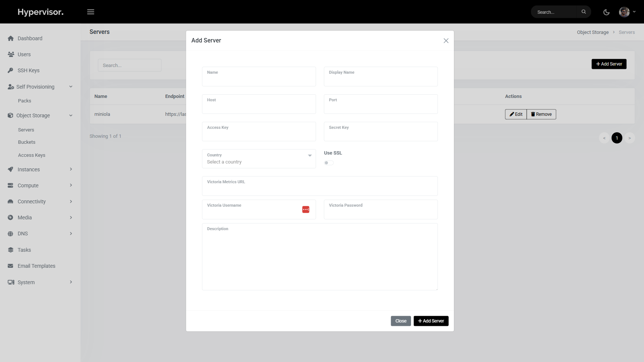Go to Access Keys submenu item
The image size is (644, 362).
coord(32,155)
